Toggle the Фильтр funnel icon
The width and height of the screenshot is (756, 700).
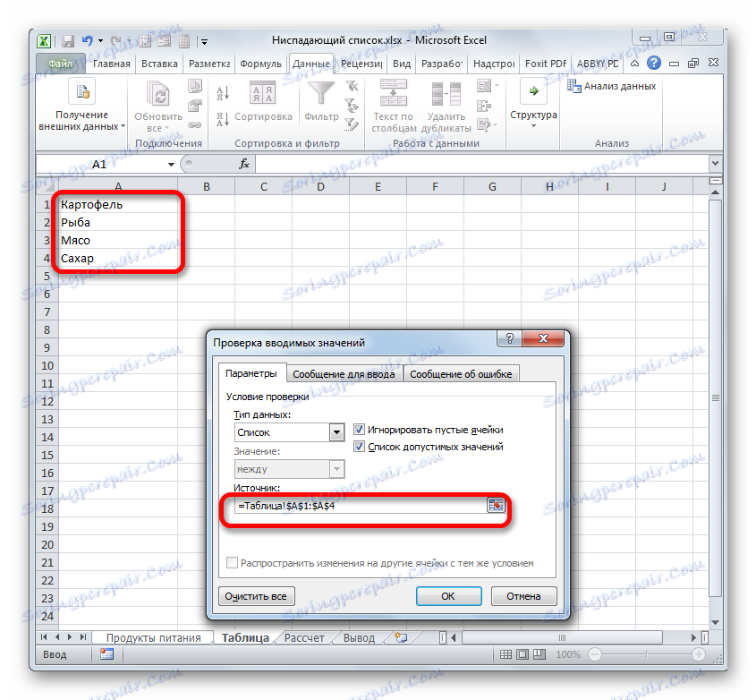pyautogui.click(x=320, y=92)
